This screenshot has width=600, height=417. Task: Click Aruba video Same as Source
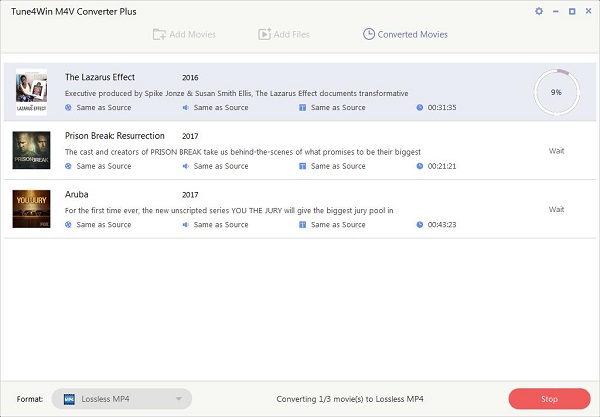[x=104, y=225]
